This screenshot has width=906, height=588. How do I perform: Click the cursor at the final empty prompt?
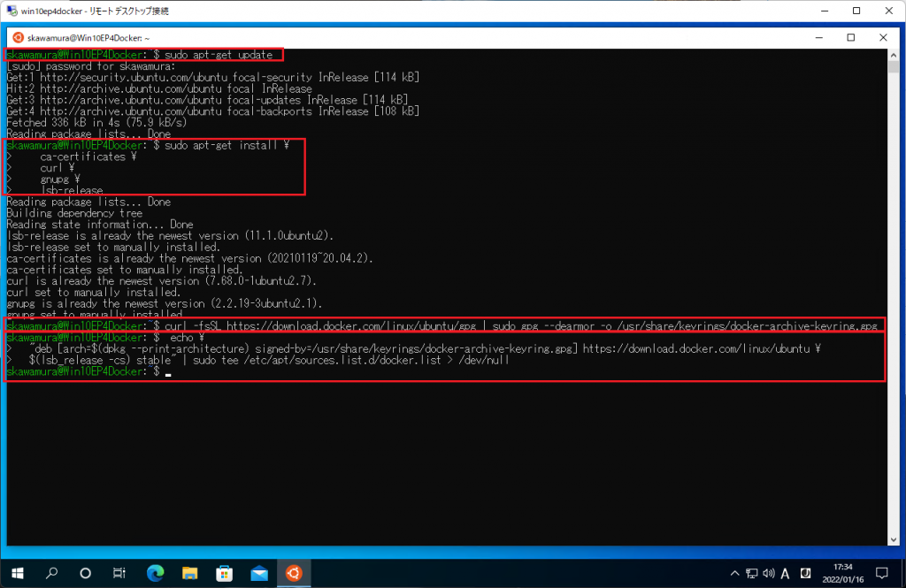[168, 373]
